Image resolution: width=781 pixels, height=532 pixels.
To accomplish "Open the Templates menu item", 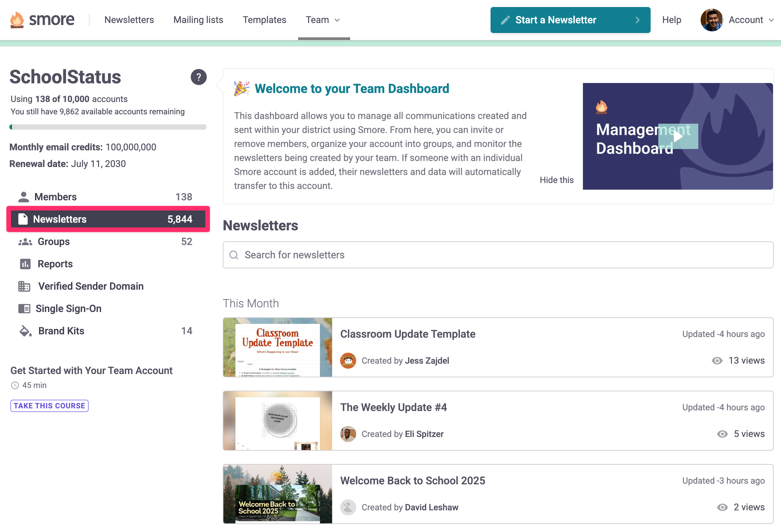I will pos(264,20).
